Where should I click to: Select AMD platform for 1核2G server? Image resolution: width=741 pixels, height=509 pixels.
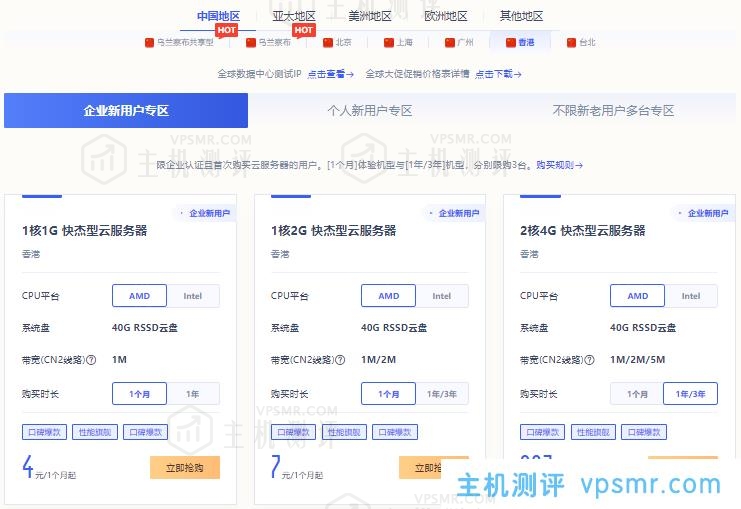388,296
